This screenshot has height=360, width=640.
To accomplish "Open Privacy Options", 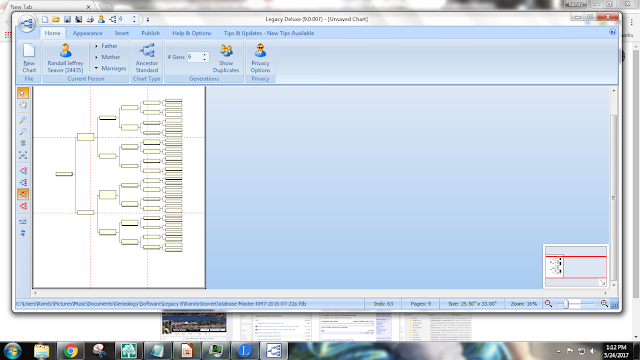I will point(260,58).
